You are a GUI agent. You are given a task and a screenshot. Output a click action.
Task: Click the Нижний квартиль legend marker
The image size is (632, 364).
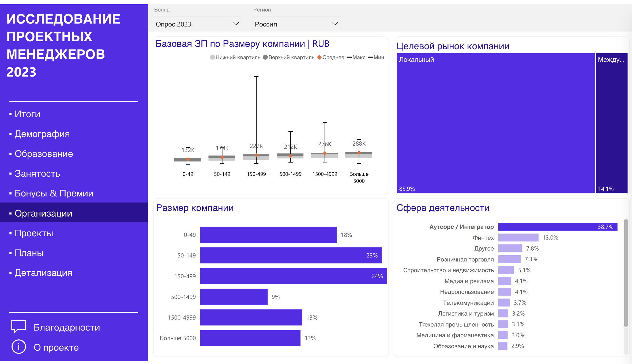(212, 57)
